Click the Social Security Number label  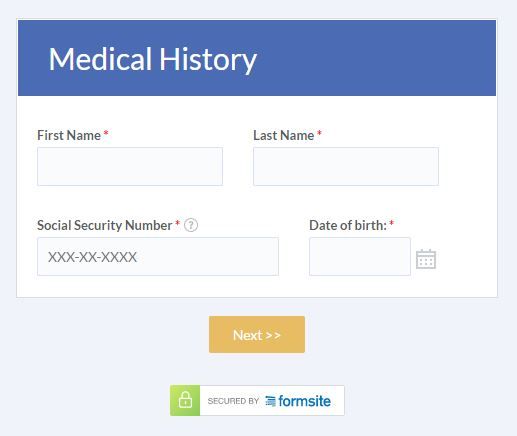click(x=105, y=225)
